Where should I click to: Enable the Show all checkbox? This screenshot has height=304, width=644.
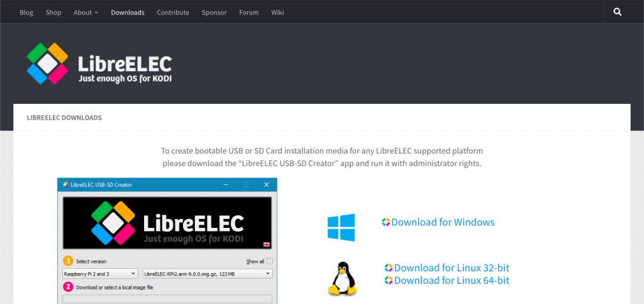(x=269, y=261)
